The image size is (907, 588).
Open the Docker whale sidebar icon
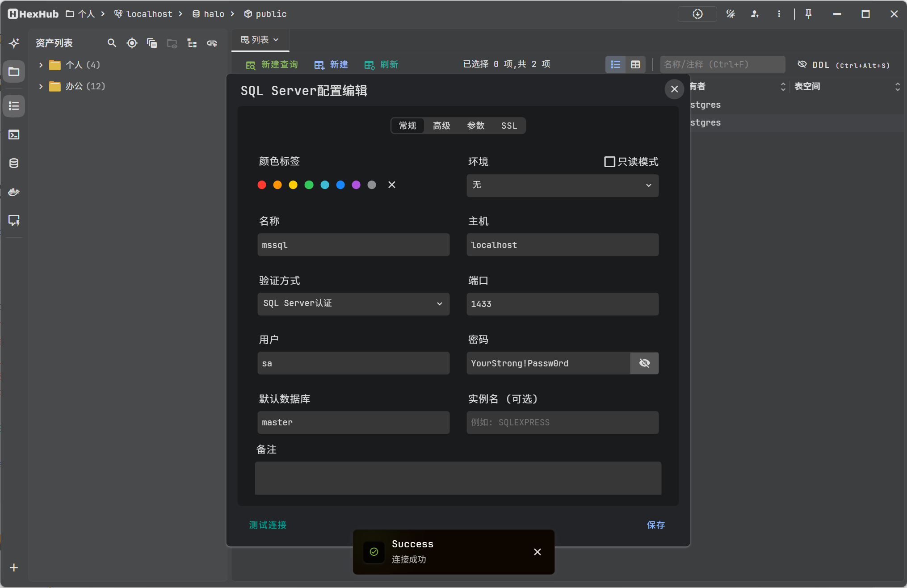(x=14, y=192)
